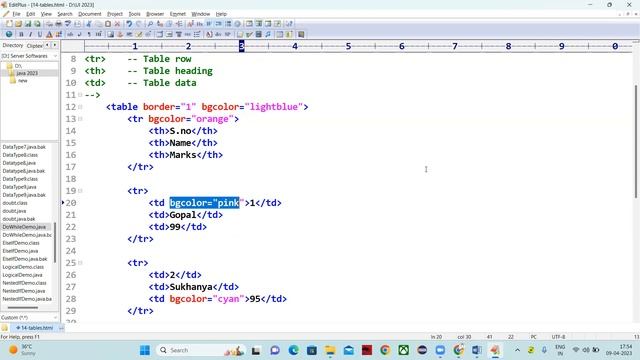Click the UTF-8 encoding in status bar

[x=559, y=337]
